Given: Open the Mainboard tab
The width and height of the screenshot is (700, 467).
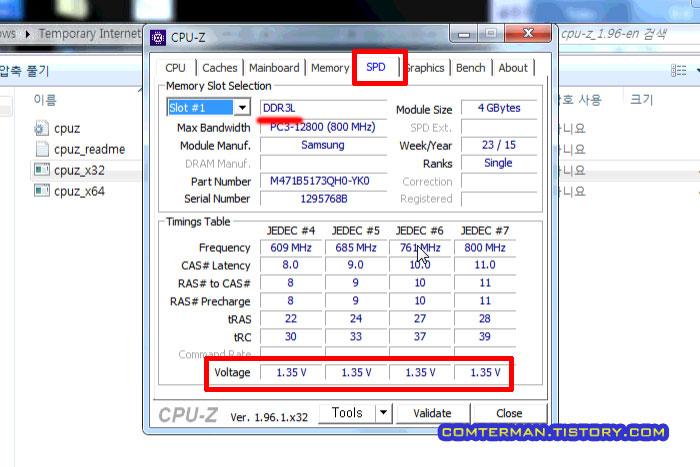Looking at the screenshot, I should point(274,68).
